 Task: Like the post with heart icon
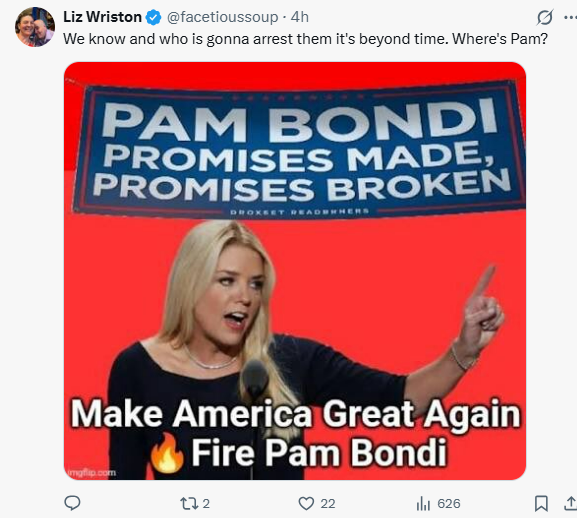(306, 503)
